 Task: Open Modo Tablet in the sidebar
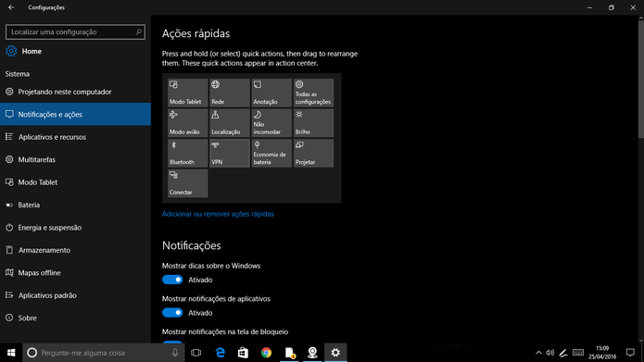76,181
